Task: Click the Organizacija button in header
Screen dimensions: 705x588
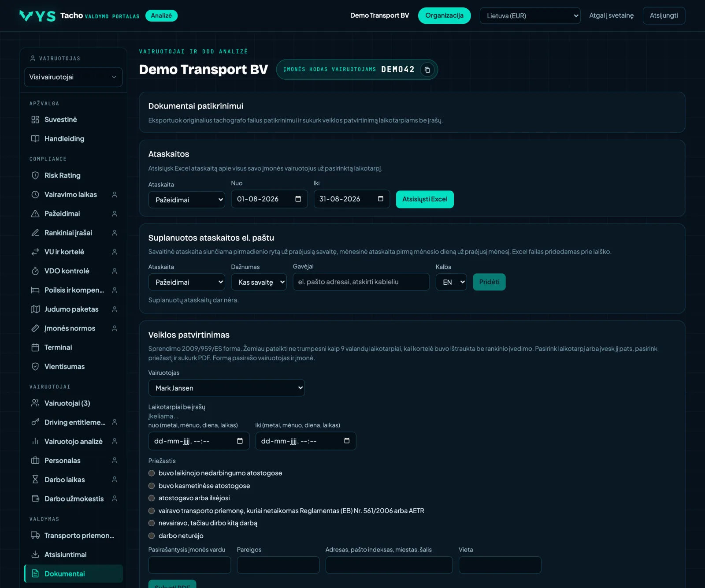Action: point(444,15)
